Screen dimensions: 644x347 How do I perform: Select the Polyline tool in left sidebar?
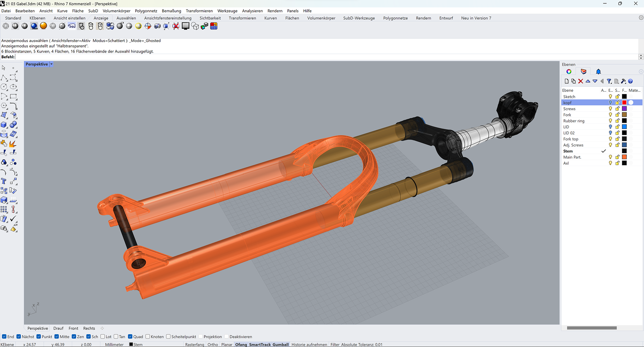coord(4,78)
